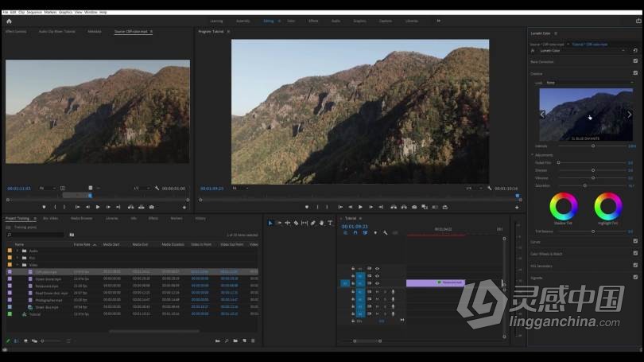Screen dimensions: 644x362
Task: Select the Razor tool
Action: tap(296, 223)
